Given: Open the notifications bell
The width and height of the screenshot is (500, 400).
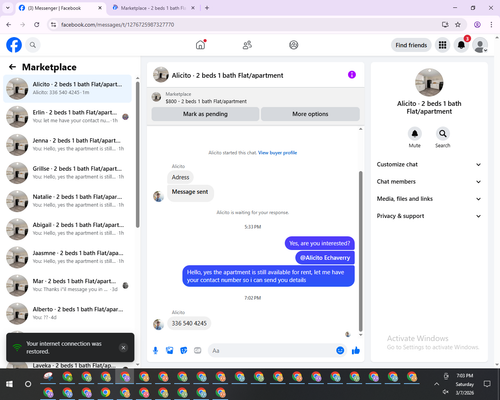Looking at the screenshot, I should coord(461,45).
